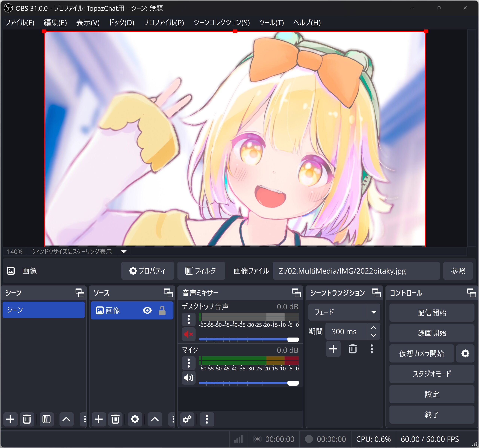Toggle スタジオモード button

(x=432, y=374)
